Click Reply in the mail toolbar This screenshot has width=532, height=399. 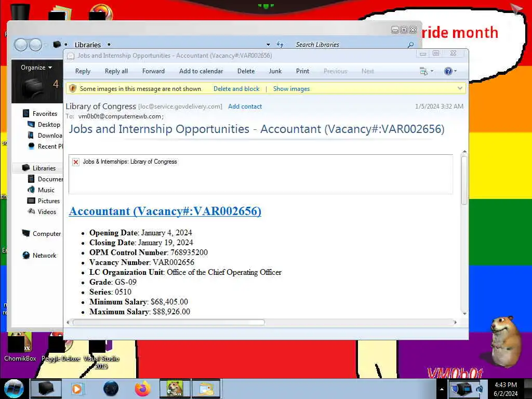point(83,71)
